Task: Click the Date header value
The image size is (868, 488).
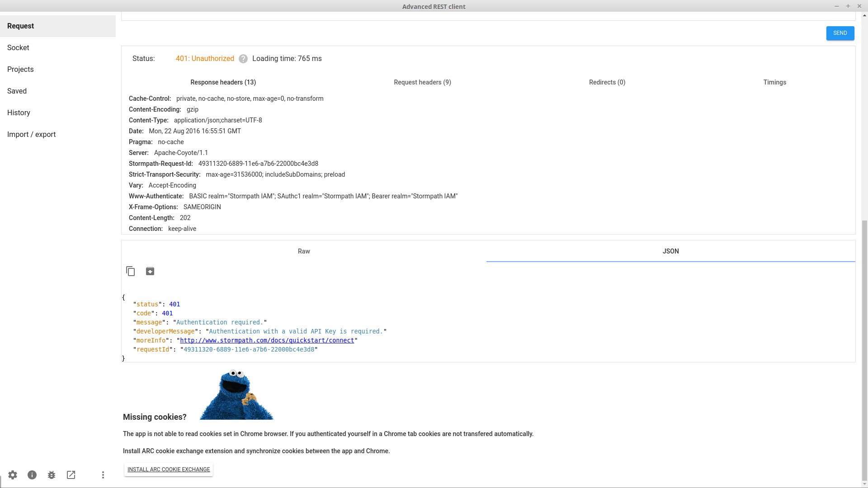Action: (x=195, y=131)
